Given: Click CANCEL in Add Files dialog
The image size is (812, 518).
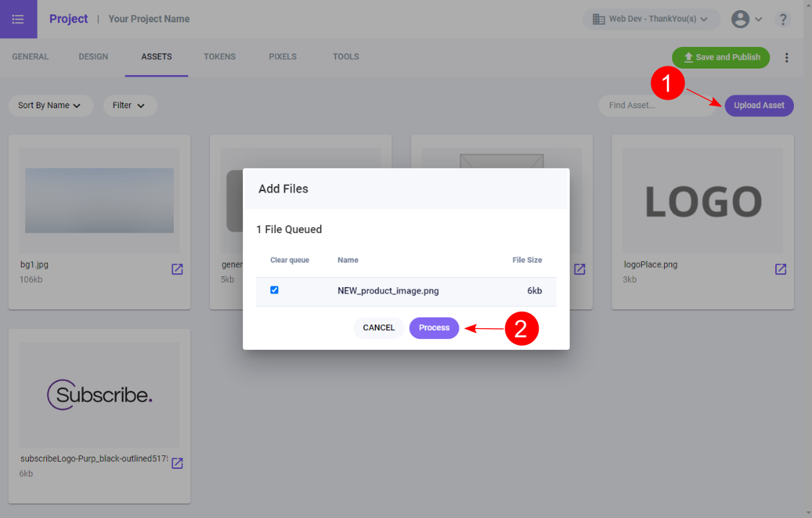Looking at the screenshot, I should click(379, 328).
